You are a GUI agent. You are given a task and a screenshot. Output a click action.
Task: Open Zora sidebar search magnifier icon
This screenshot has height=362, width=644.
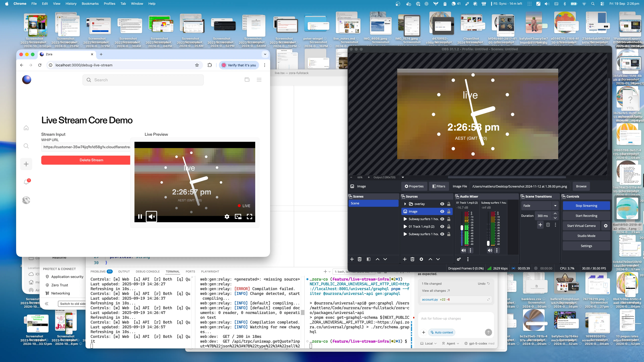coord(26,146)
